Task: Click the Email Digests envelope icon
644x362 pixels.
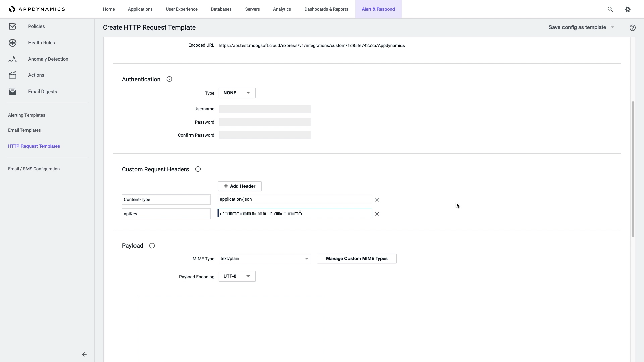Action: coord(12,92)
